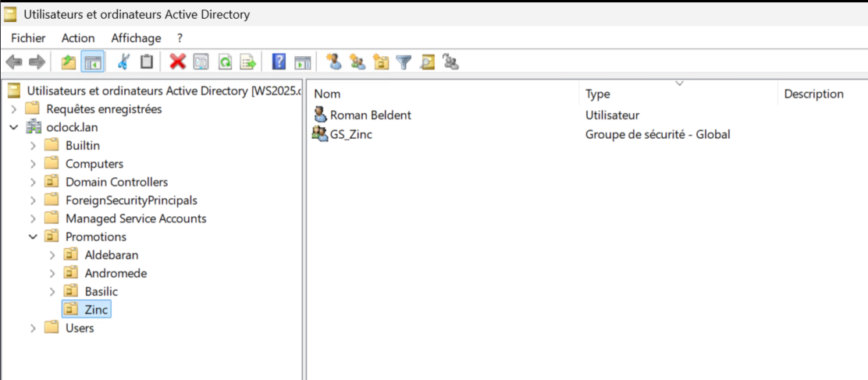Click the Refresh toolbar icon
This screenshot has height=380, width=868.
pyautogui.click(x=225, y=62)
